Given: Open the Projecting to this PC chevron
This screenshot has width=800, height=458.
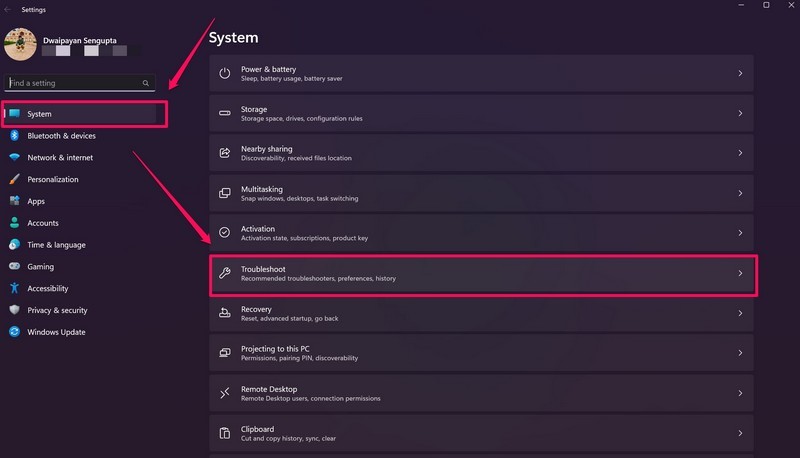Looking at the screenshot, I should pyautogui.click(x=740, y=353).
